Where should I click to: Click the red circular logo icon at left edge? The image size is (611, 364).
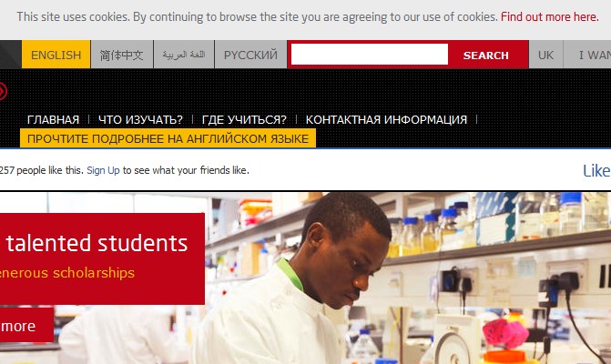(3, 92)
